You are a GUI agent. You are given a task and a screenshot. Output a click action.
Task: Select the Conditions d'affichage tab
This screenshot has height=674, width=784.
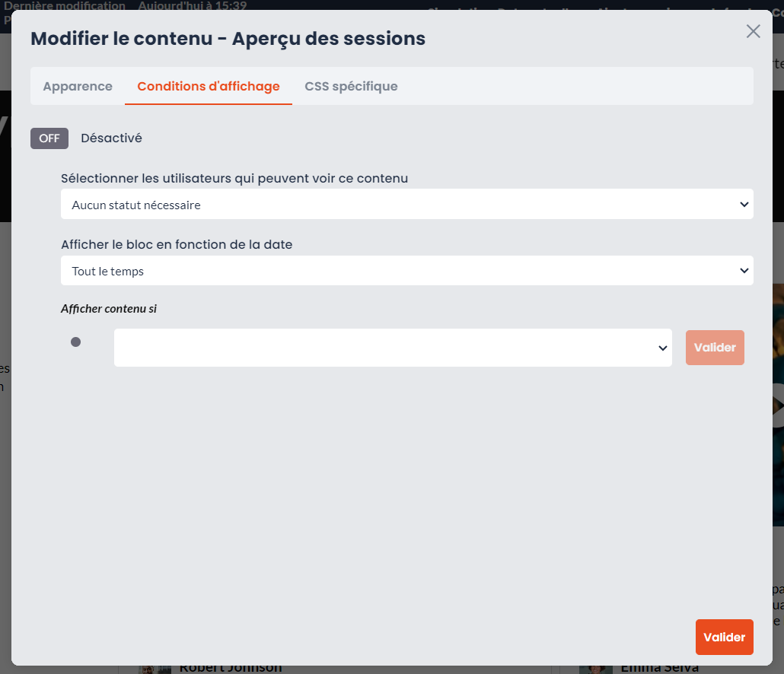coord(209,87)
